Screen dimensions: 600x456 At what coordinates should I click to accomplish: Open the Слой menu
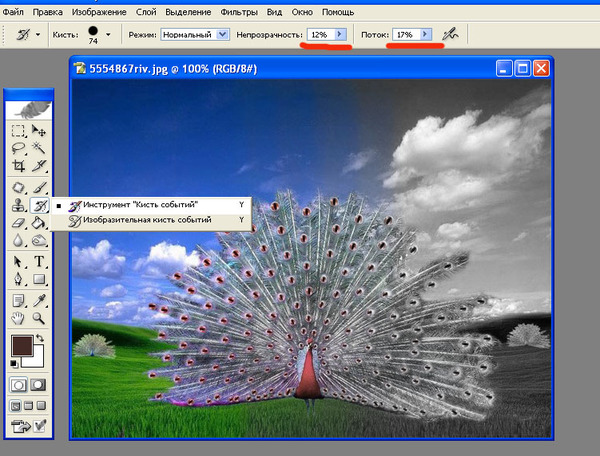click(x=146, y=12)
